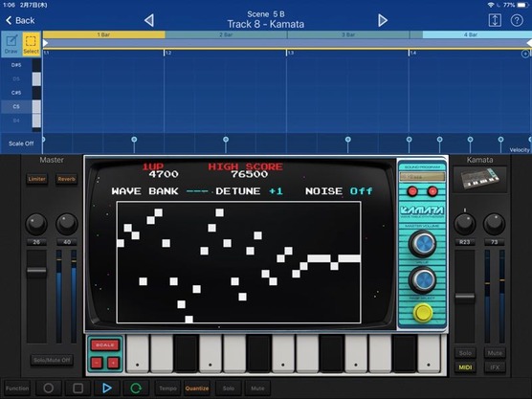Select the 1.4 beat marker on ruler
The image size is (532, 399).
coord(412,53)
